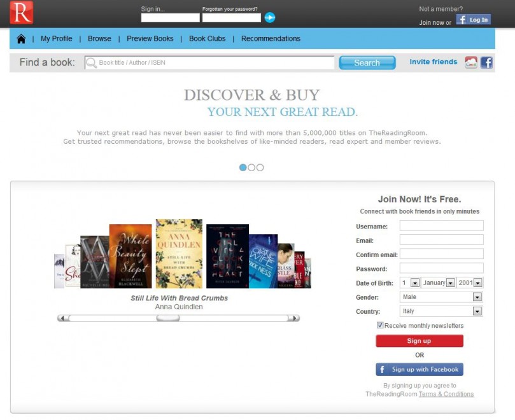Viewport: 515px width, 420px height.
Task: Open My Profile menu item
Action: [57, 38]
